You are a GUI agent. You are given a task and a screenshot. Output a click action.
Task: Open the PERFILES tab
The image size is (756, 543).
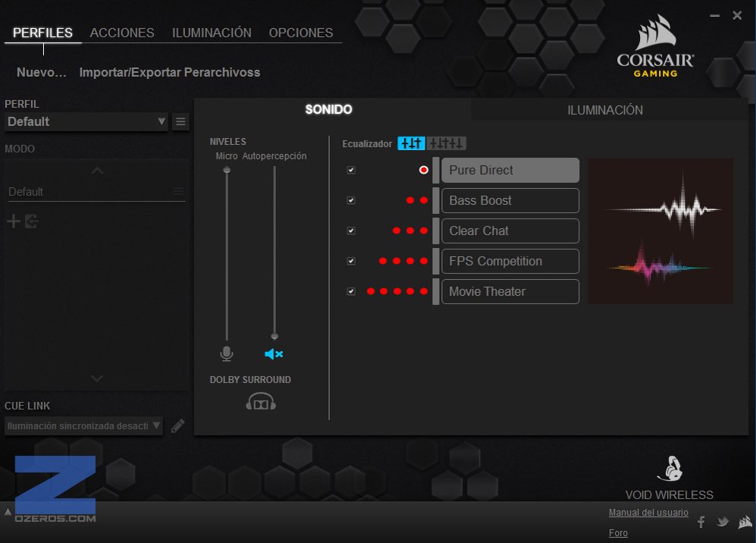43,33
